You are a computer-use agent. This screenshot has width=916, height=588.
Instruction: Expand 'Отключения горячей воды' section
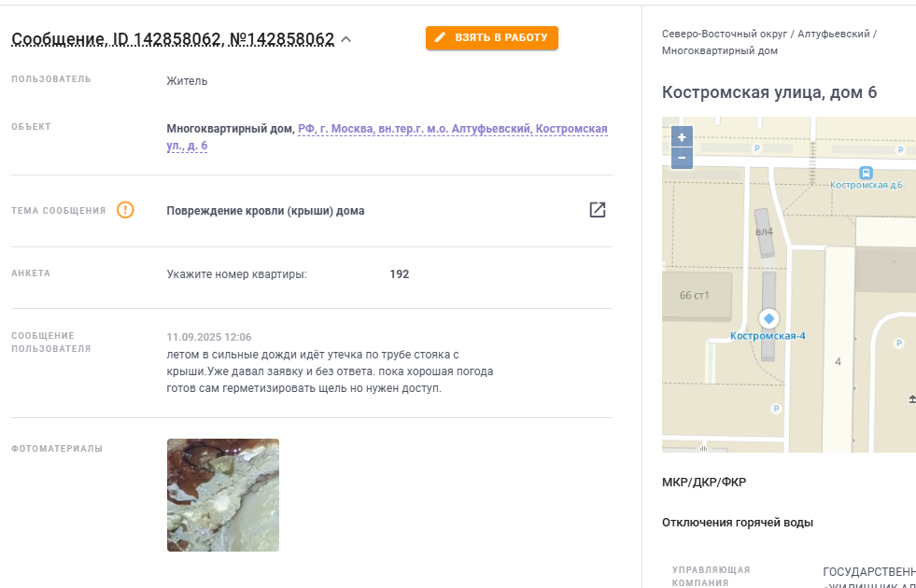point(738,523)
